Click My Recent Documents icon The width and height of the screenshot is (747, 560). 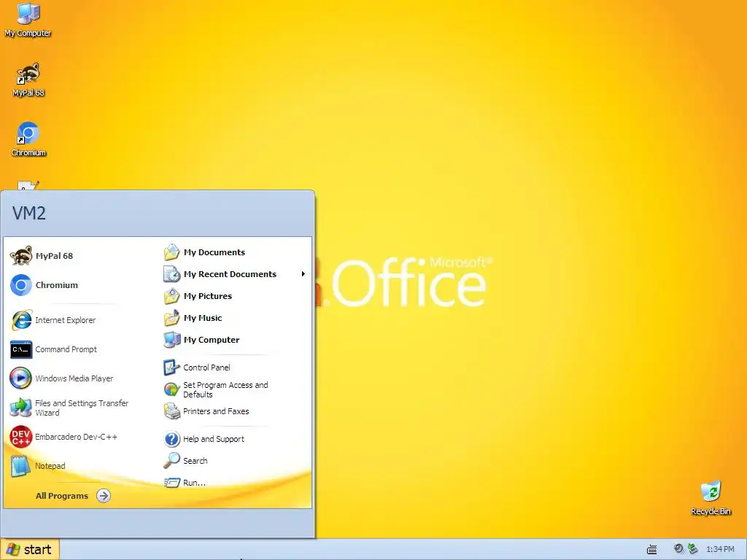click(171, 274)
